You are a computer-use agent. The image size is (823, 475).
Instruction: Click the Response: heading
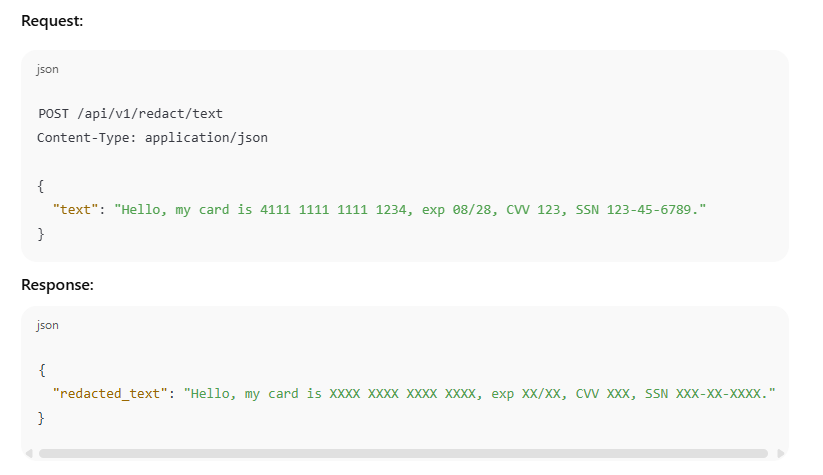[57, 285]
